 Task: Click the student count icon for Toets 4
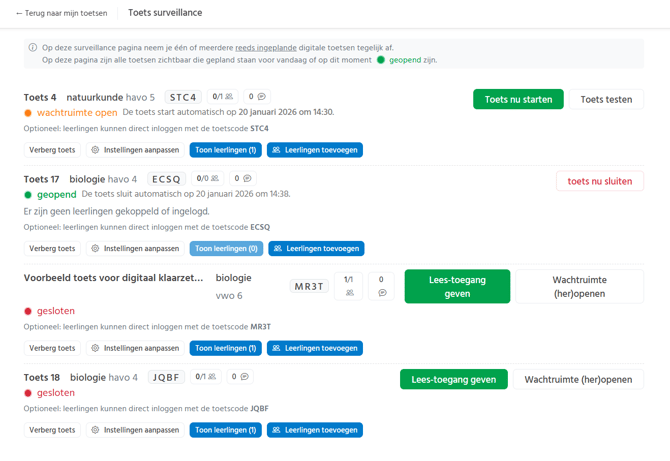coord(229,97)
